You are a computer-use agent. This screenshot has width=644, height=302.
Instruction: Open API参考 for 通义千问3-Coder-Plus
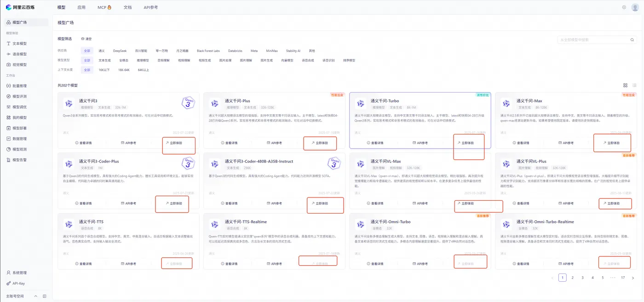tap(128, 203)
